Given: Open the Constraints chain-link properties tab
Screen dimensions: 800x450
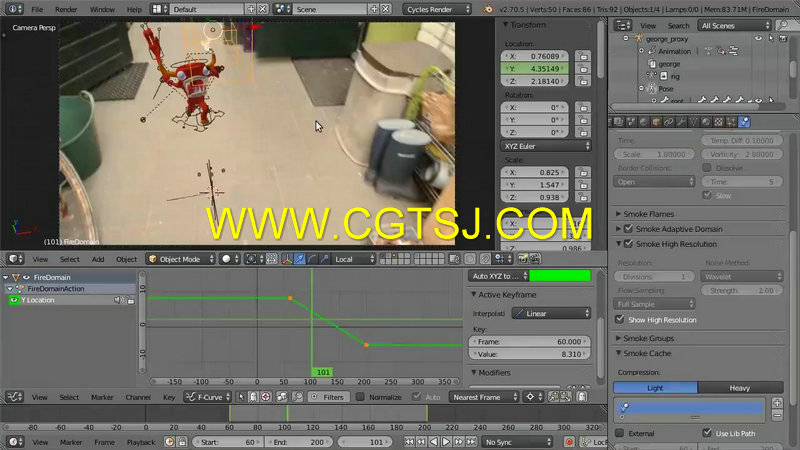Looking at the screenshot, I should click(x=668, y=122).
